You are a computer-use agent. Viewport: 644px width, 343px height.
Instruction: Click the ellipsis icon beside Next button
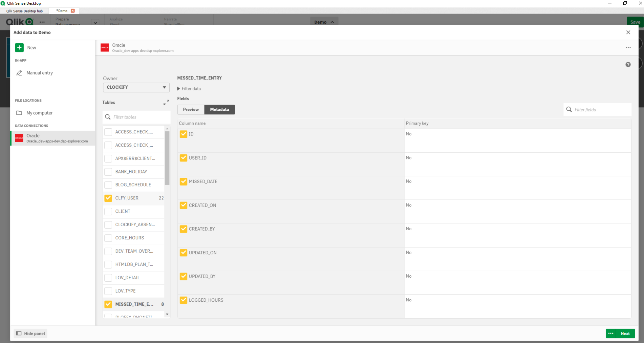(x=610, y=334)
